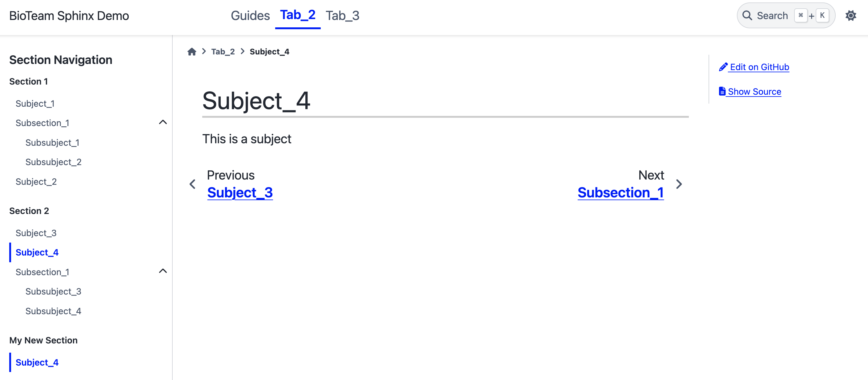Navigate to next page Subsection_1
Image resolution: width=868 pixels, height=380 pixels.
pos(621,192)
